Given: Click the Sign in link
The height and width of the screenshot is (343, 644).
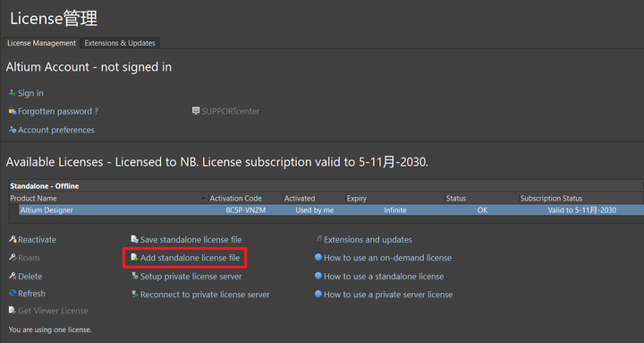Looking at the screenshot, I should 30,93.
